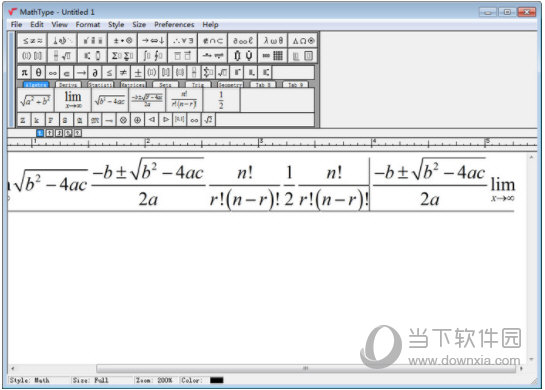Select the left-justified tab stop
Image resolution: width=545 pixels, height=390 pixels.
tap(40, 133)
